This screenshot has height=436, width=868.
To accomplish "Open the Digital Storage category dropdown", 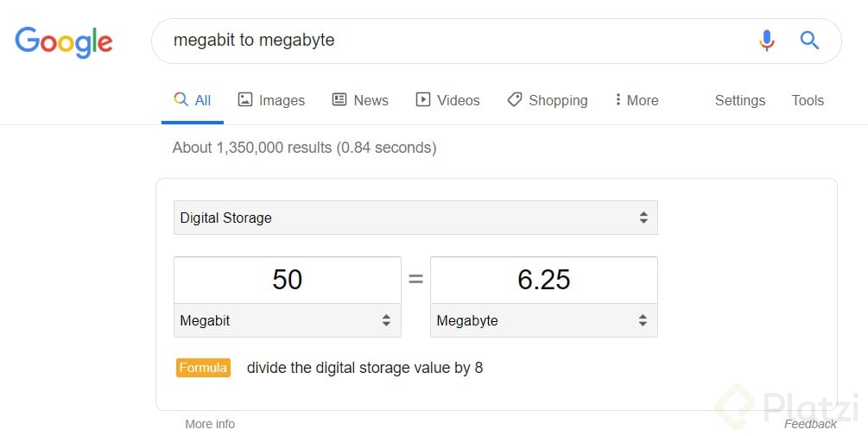I will [x=415, y=218].
